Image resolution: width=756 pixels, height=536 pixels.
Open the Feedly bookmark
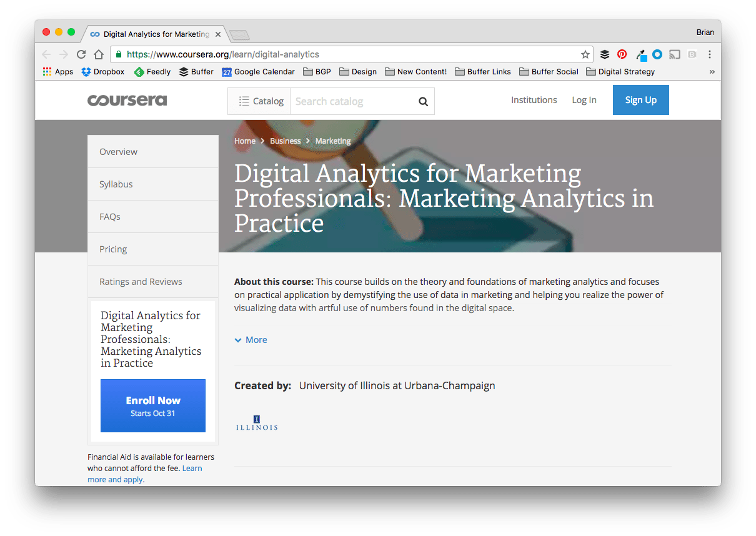coord(152,71)
